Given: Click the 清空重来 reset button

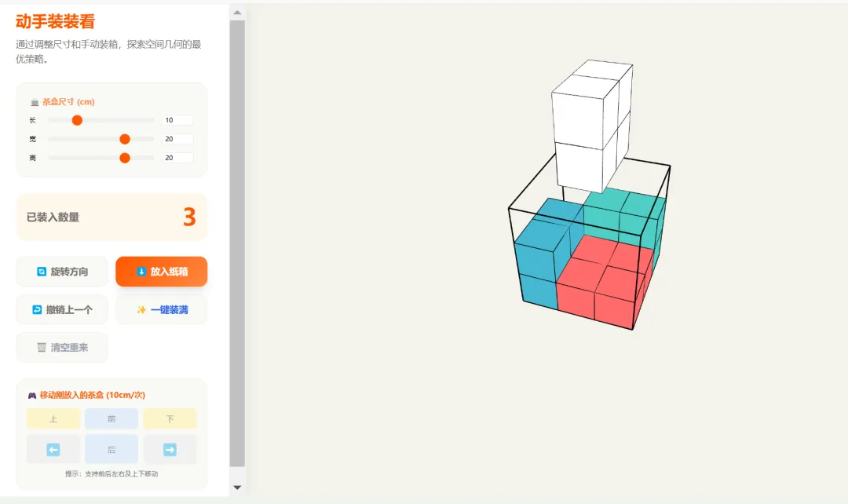Looking at the screenshot, I should coord(62,348).
